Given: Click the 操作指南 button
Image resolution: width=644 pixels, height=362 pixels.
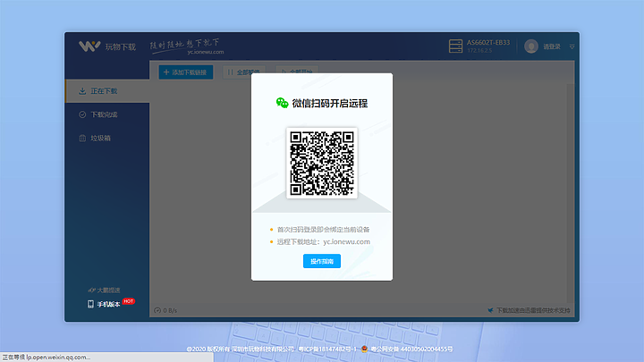Looking at the screenshot, I should (x=322, y=261).
